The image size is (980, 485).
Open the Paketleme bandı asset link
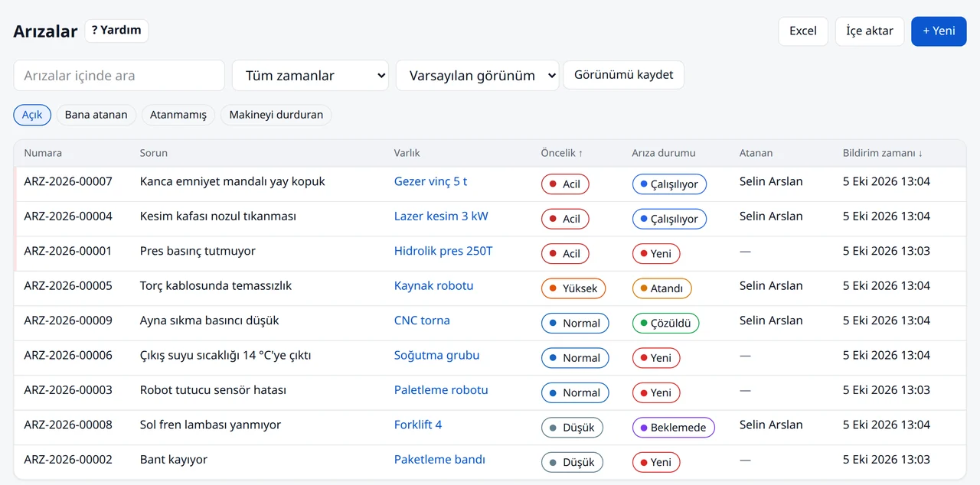(440, 460)
